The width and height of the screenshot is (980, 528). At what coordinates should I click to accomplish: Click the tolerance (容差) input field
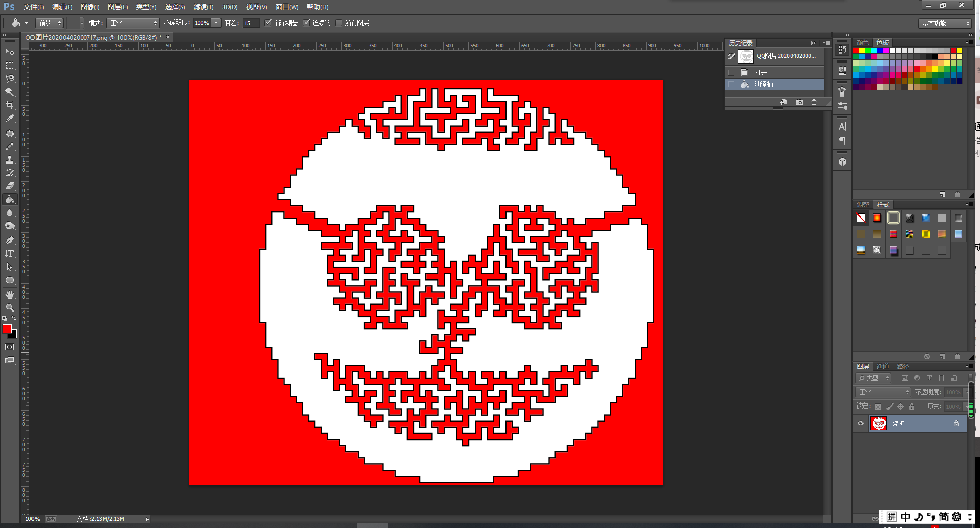(250, 23)
